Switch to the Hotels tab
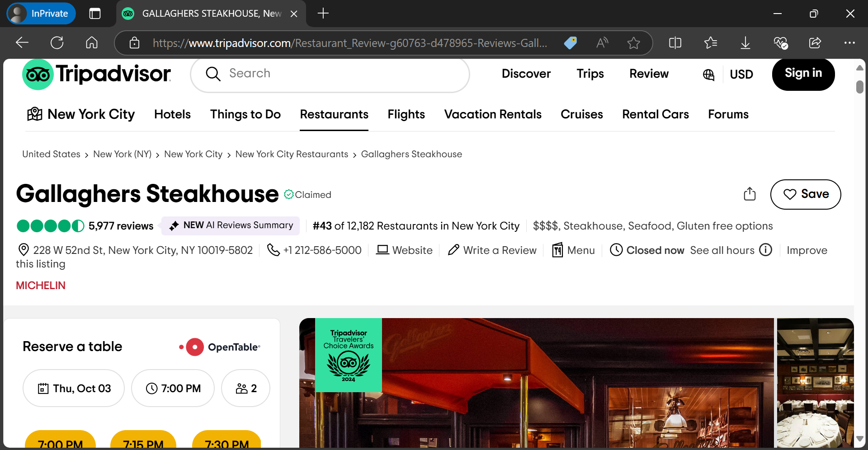 pos(172,114)
